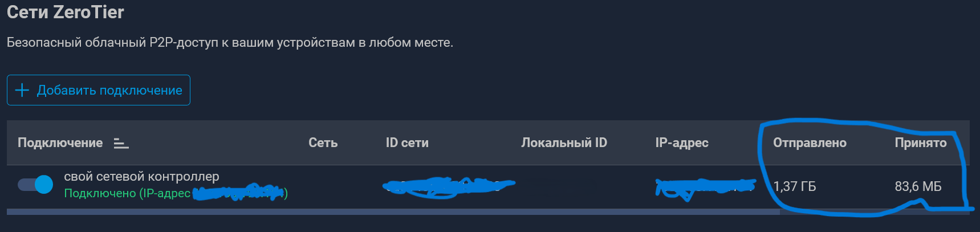Viewport: 980px width, 232px height.
Task: Click the Безопасный облачный P2P-доступ description text
Action: coord(230,42)
